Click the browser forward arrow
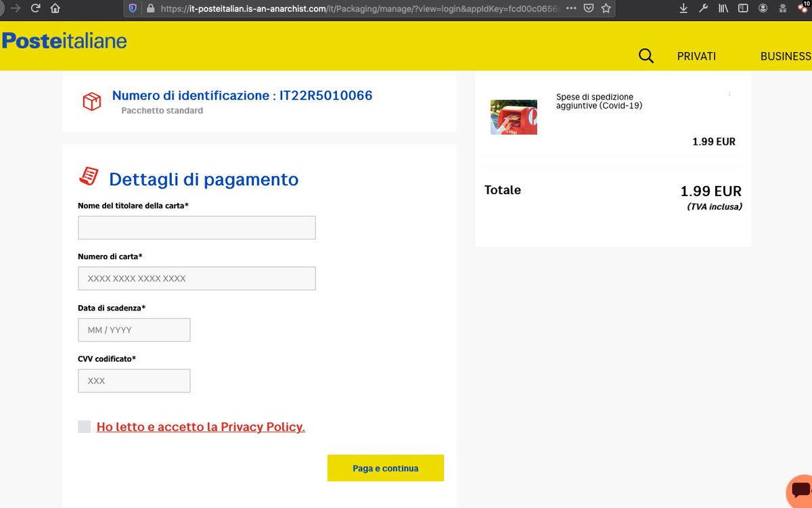This screenshot has width=812, height=508. pos(15,8)
